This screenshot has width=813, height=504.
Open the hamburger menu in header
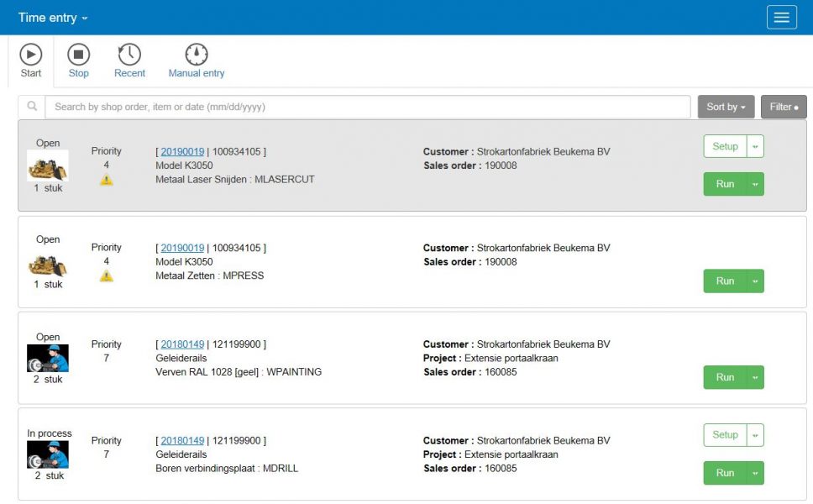tap(781, 18)
